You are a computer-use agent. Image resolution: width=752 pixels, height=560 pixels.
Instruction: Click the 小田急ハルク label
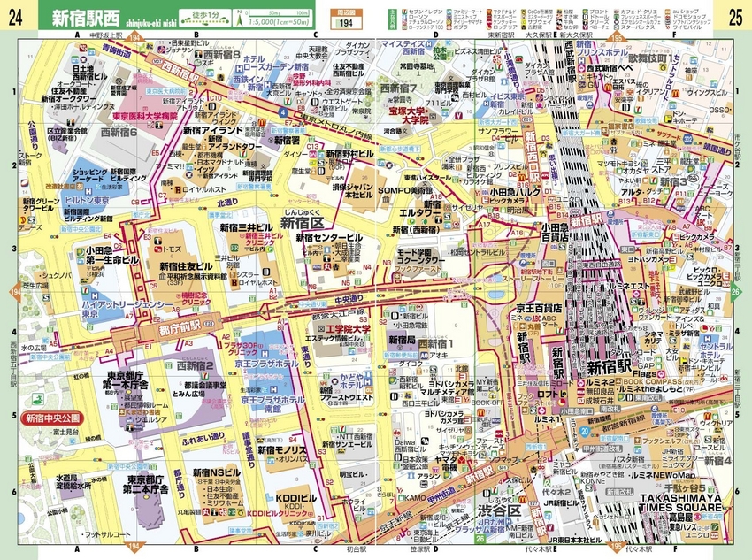click(x=515, y=191)
